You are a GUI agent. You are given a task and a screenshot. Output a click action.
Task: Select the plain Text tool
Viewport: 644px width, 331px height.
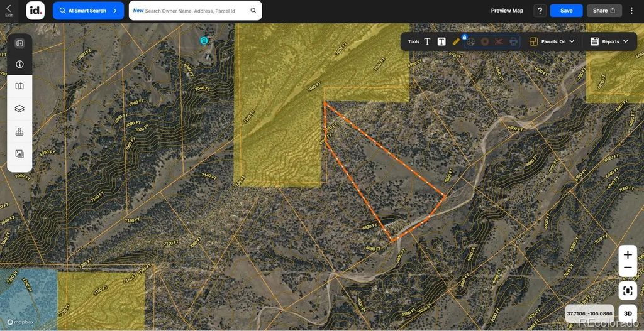[427, 41]
